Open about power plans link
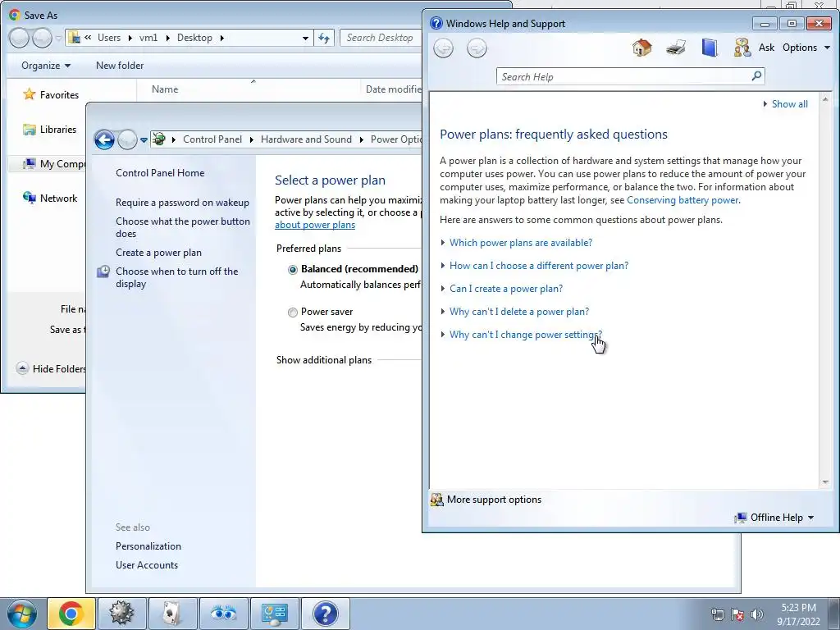This screenshot has width=840, height=630. tap(315, 225)
